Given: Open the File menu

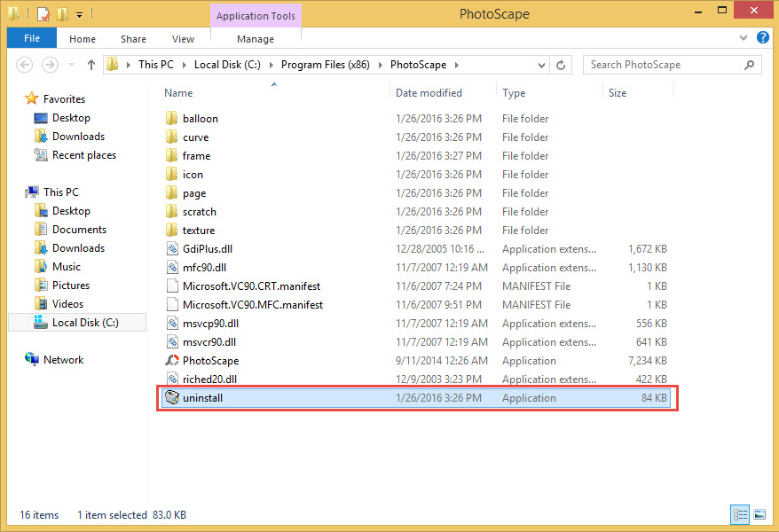Looking at the screenshot, I should pos(32,38).
